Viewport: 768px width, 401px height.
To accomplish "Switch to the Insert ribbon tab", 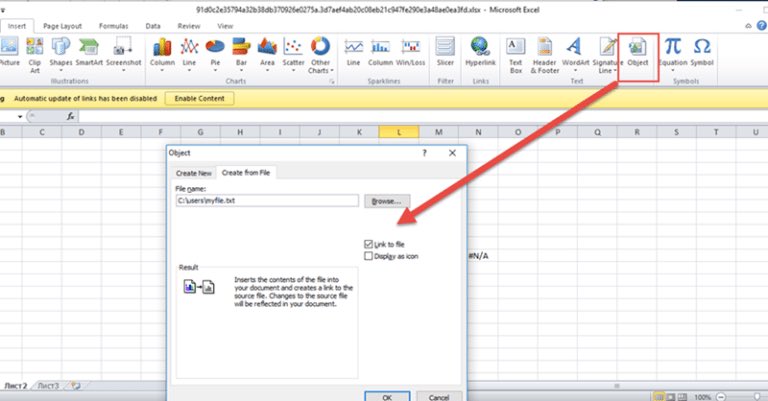I will click(17, 26).
